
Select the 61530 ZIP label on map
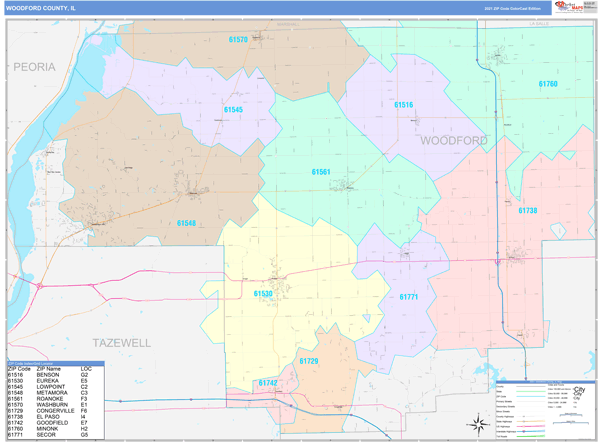(263, 294)
